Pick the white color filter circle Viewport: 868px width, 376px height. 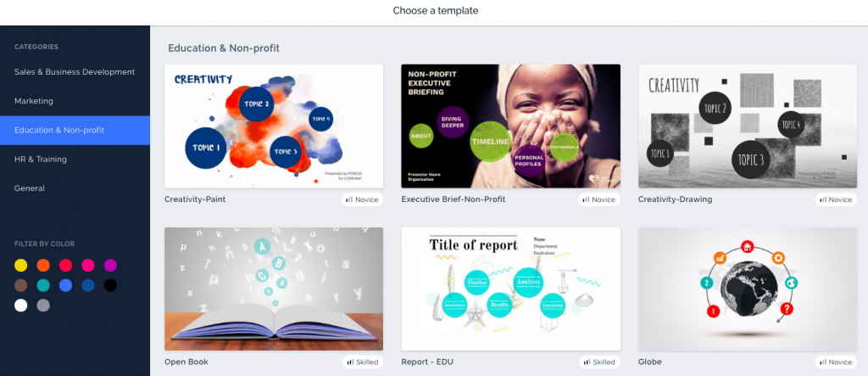pos(20,305)
